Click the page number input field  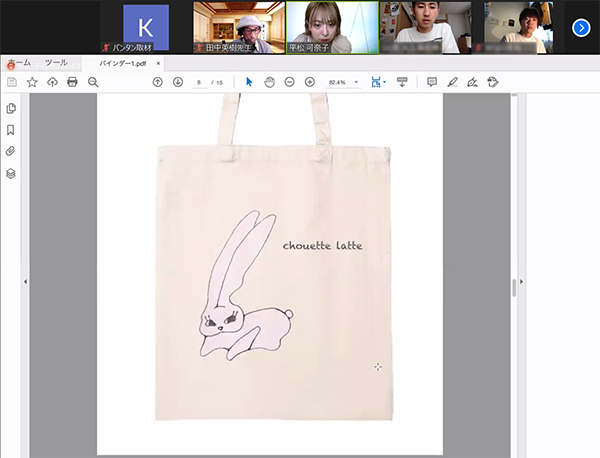[x=201, y=82]
